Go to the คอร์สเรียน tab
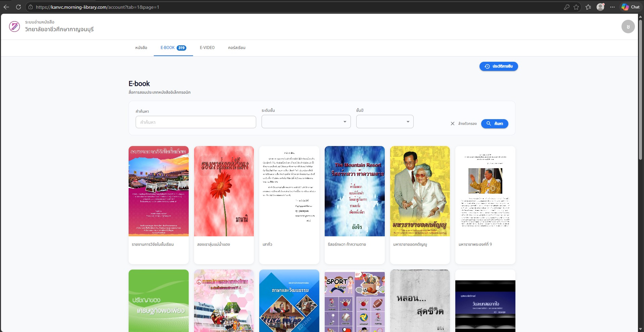The image size is (644, 332). (x=237, y=48)
